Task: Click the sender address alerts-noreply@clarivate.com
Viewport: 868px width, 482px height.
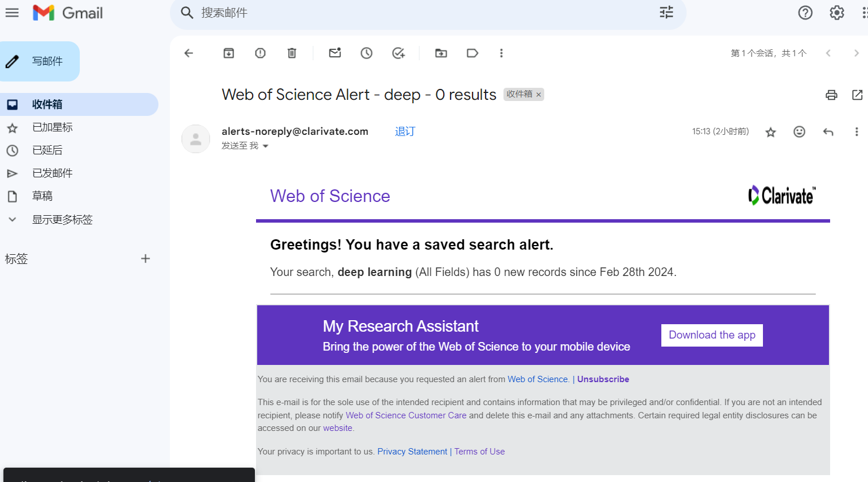Action: click(295, 131)
